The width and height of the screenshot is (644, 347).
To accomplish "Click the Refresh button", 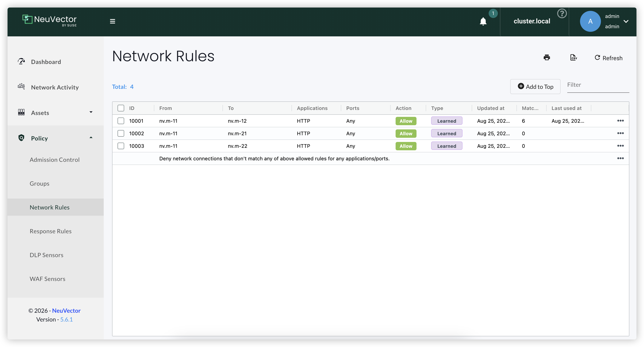I will [x=608, y=58].
